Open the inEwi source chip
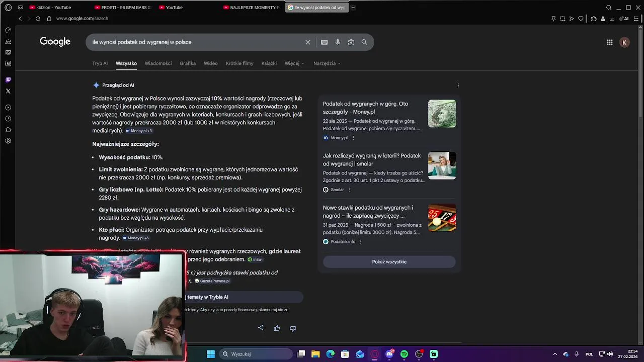The width and height of the screenshot is (644, 362). click(x=255, y=259)
